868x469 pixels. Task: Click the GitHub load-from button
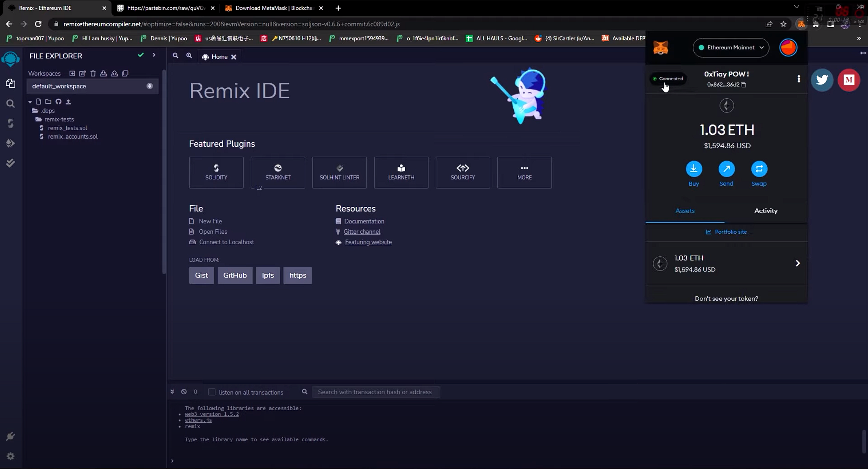coord(235,275)
